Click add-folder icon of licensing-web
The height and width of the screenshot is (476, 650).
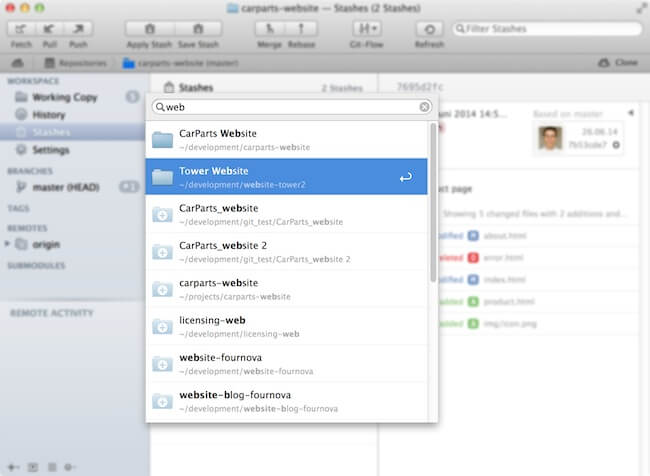(x=162, y=327)
